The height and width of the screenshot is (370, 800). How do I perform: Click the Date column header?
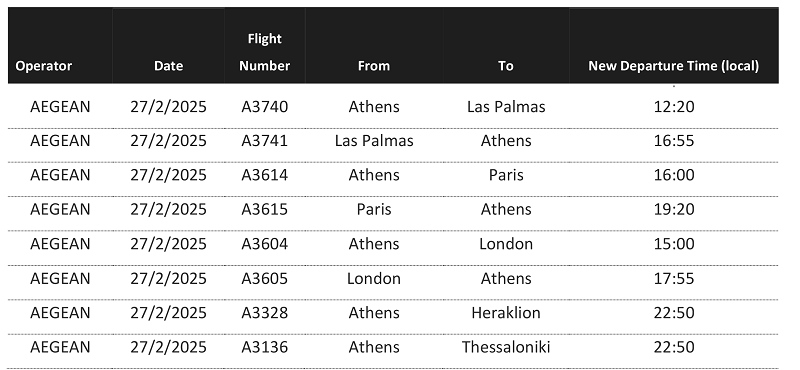click(168, 66)
